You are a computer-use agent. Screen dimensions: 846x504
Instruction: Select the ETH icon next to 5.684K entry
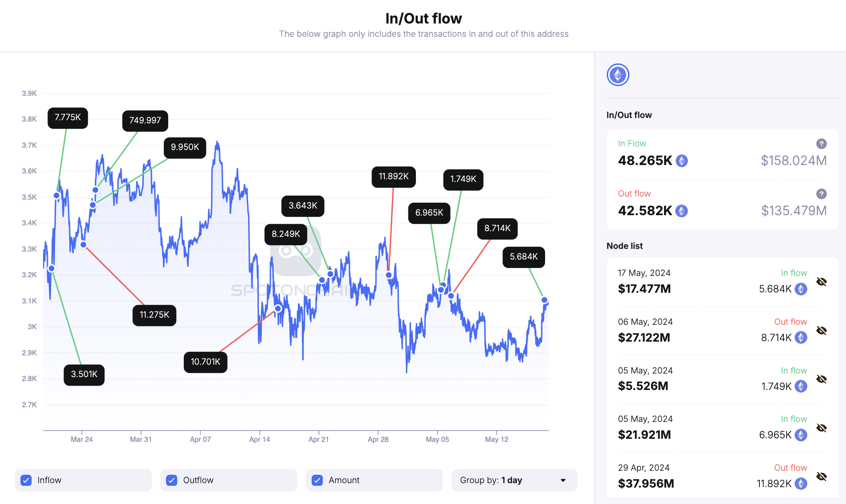point(800,289)
